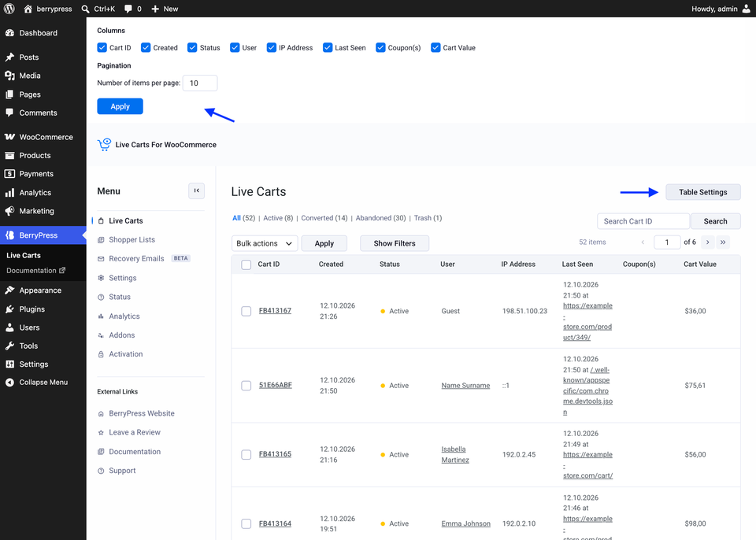The height and width of the screenshot is (540, 756).
Task: Open BerryPress Documentation external link in submenu
Action: point(35,271)
